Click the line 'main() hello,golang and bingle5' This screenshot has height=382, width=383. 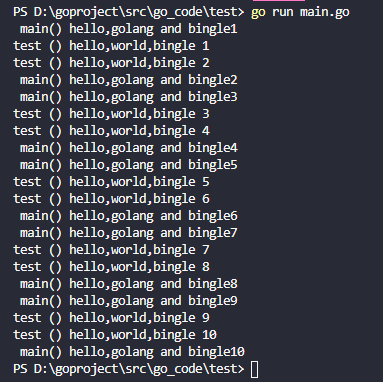pyautogui.click(x=128, y=165)
